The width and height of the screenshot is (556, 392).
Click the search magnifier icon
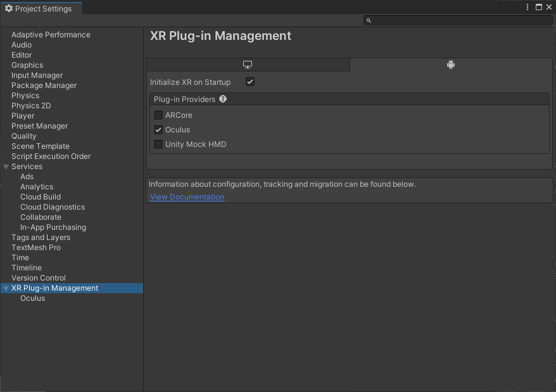[x=369, y=20]
